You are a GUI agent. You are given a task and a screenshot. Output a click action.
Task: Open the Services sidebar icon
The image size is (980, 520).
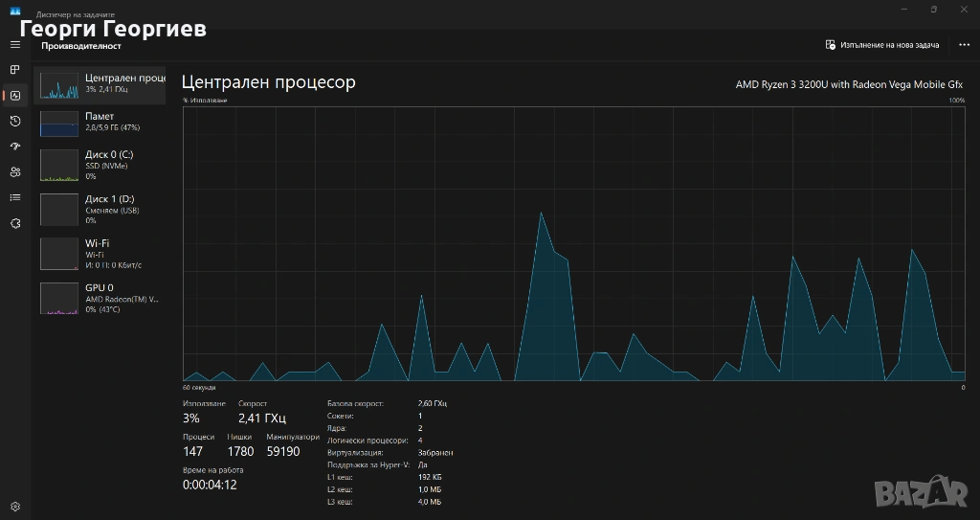click(x=15, y=223)
